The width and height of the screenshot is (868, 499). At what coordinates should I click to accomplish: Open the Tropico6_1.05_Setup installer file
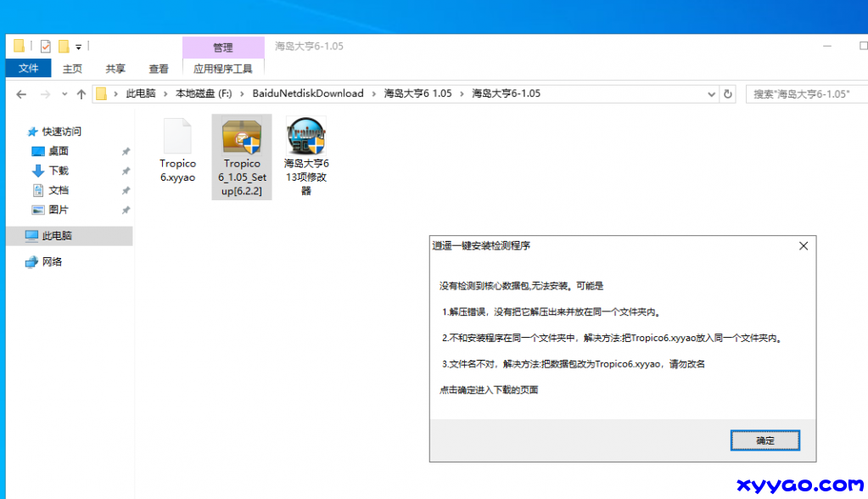[x=242, y=157]
